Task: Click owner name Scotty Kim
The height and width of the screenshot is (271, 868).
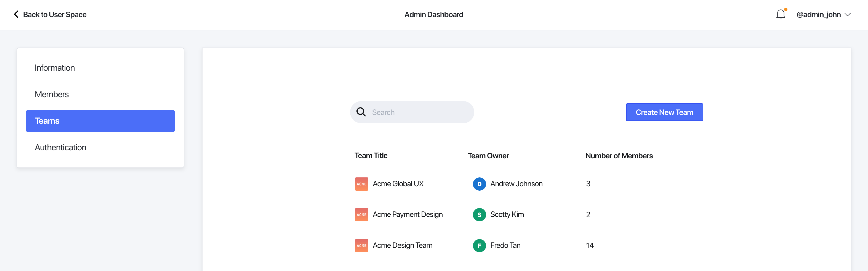Action: (507, 215)
